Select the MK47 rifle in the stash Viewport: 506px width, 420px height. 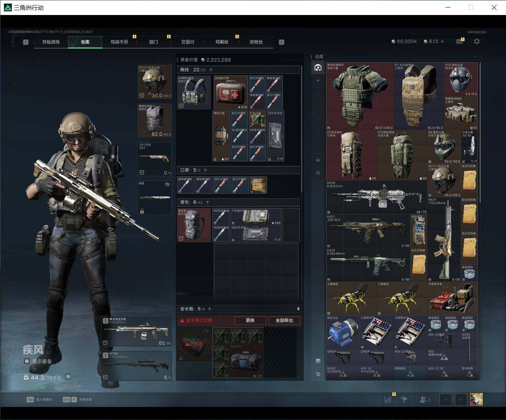point(444,239)
